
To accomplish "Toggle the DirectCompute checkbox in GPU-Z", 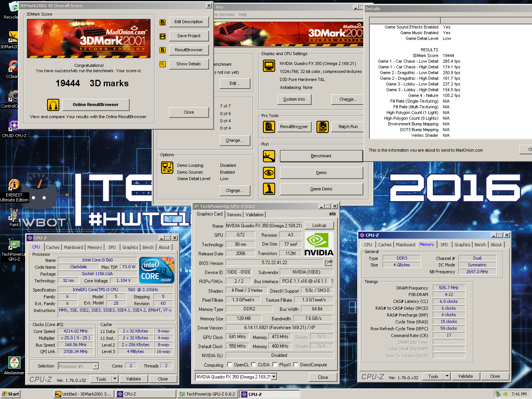I will click(x=296, y=365).
